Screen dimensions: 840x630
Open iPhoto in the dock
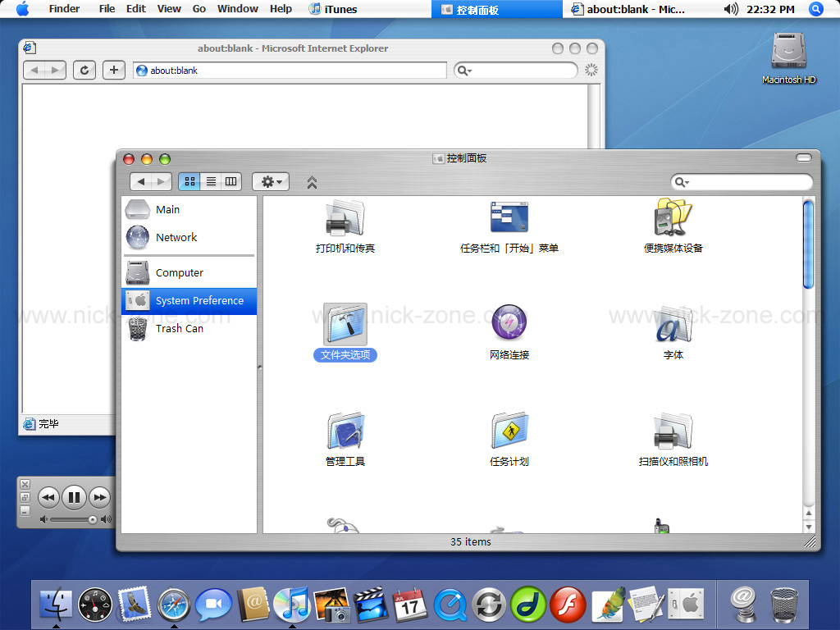pyautogui.click(x=331, y=605)
